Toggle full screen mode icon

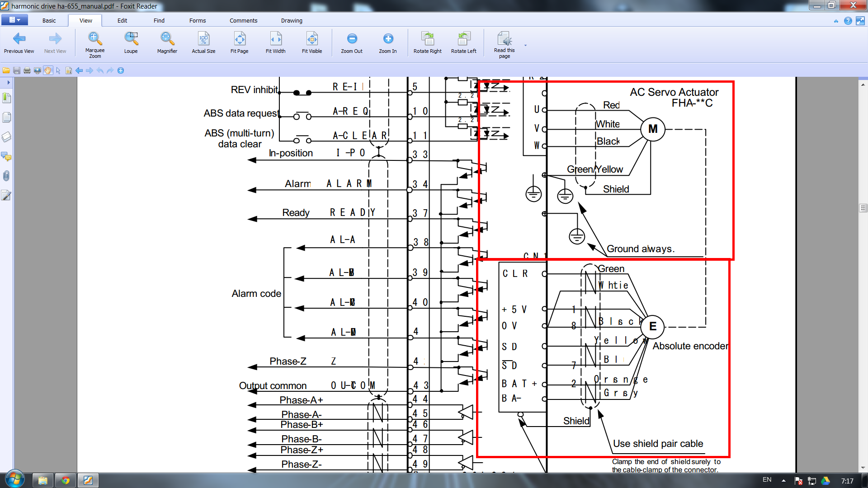point(860,21)
